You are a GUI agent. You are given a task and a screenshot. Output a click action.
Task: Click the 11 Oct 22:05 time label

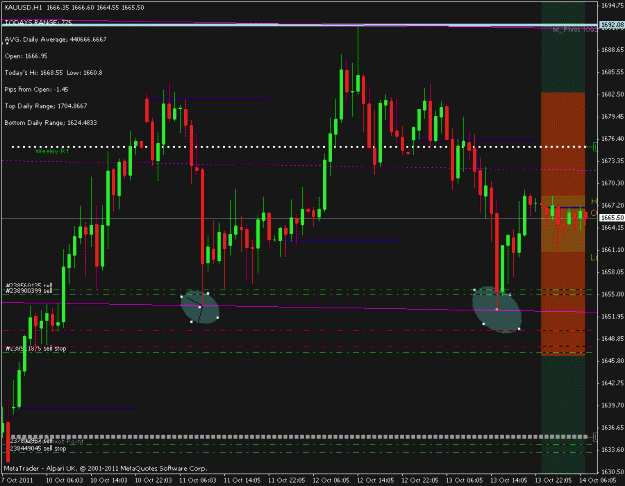[x=287, y=480]
